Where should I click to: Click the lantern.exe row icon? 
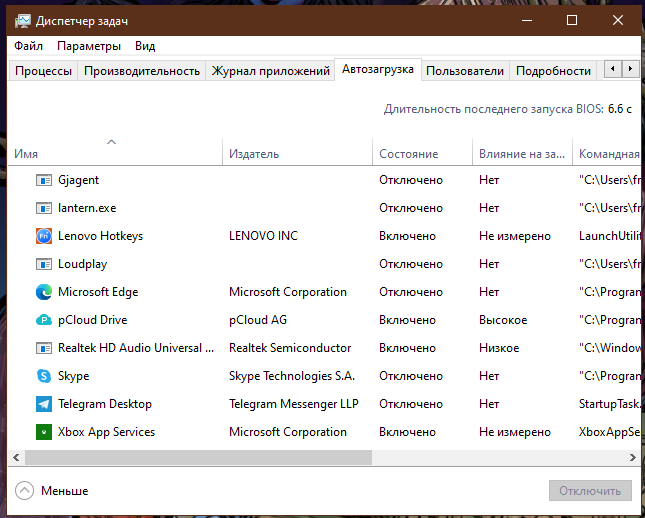(44, 208)
